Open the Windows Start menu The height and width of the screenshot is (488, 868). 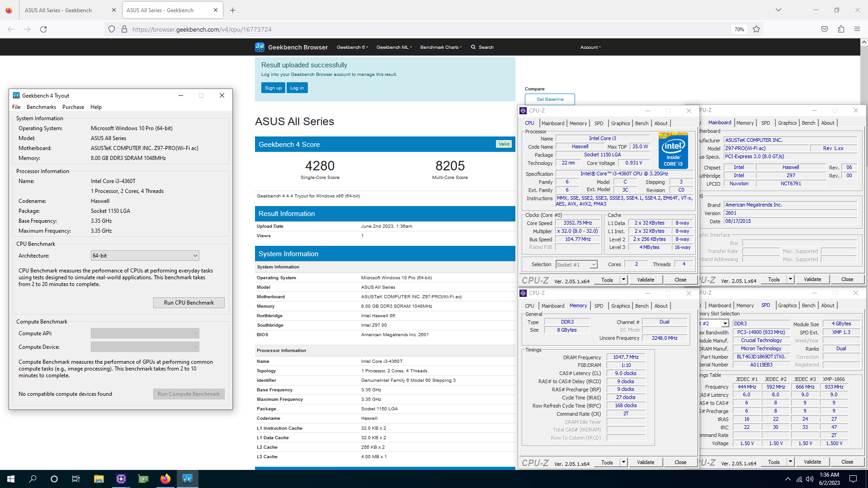click(11, 479)
